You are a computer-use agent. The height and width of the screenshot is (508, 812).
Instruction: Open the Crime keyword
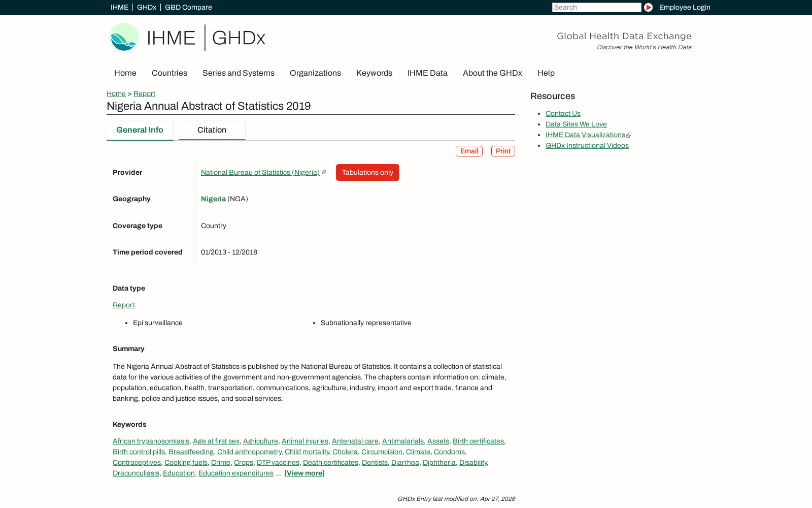click(221, 462)
